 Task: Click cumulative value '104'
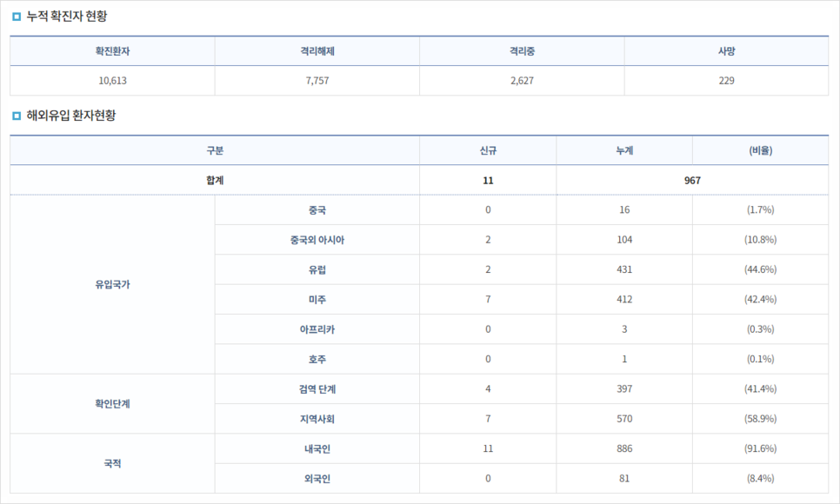click(x=624, y=240)
